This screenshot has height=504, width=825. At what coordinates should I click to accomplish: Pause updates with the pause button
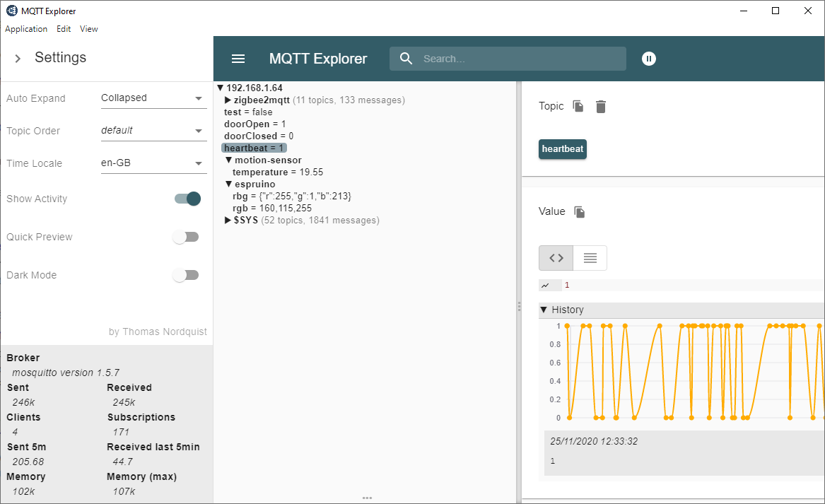(649, 59)
